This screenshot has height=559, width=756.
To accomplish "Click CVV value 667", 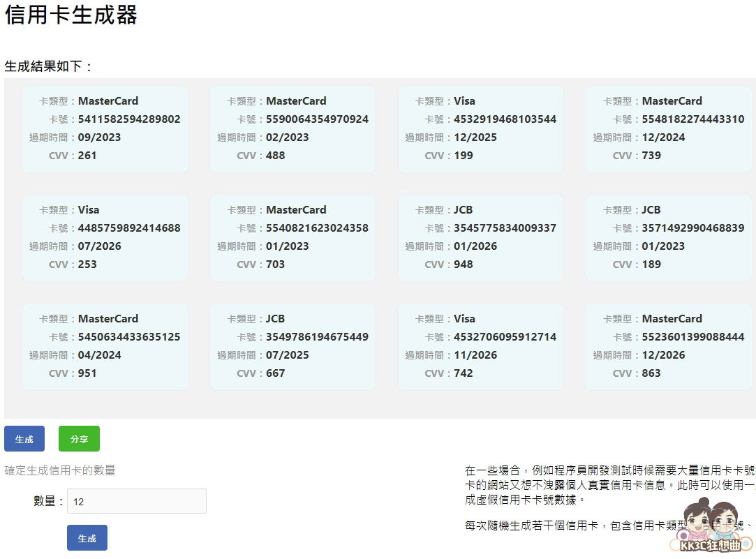I will click(275, 373).
